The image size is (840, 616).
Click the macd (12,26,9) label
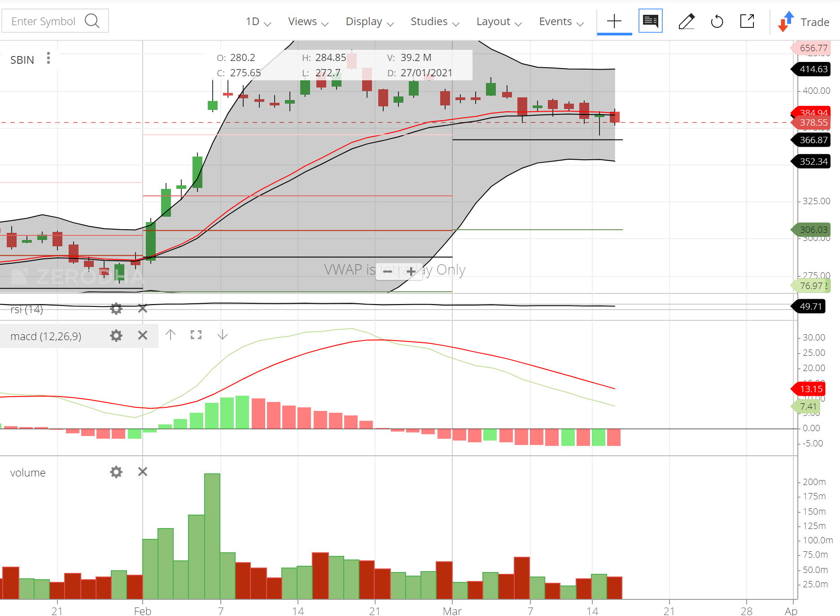point(46,336)
